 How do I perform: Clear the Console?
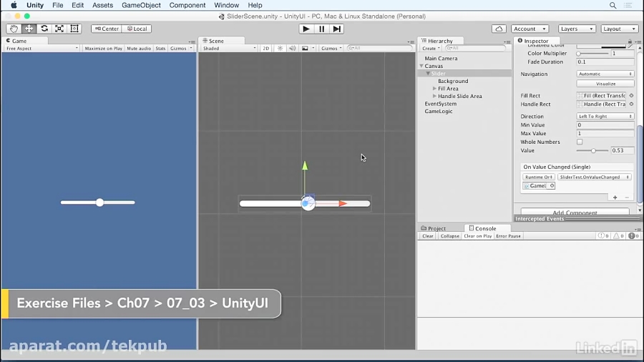pos(428,236)
